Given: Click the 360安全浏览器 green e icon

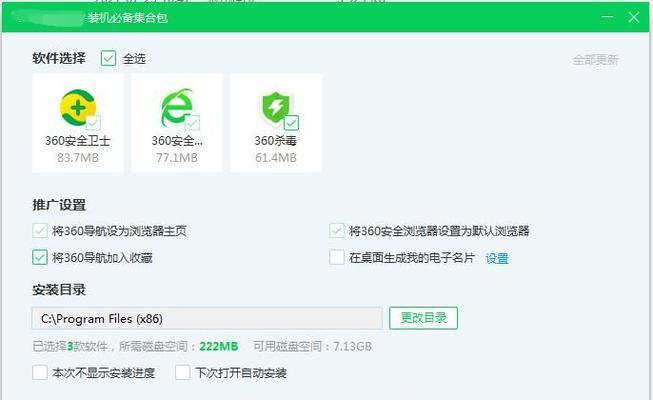Looking at the screenshot, I should [x=177, y=108].
